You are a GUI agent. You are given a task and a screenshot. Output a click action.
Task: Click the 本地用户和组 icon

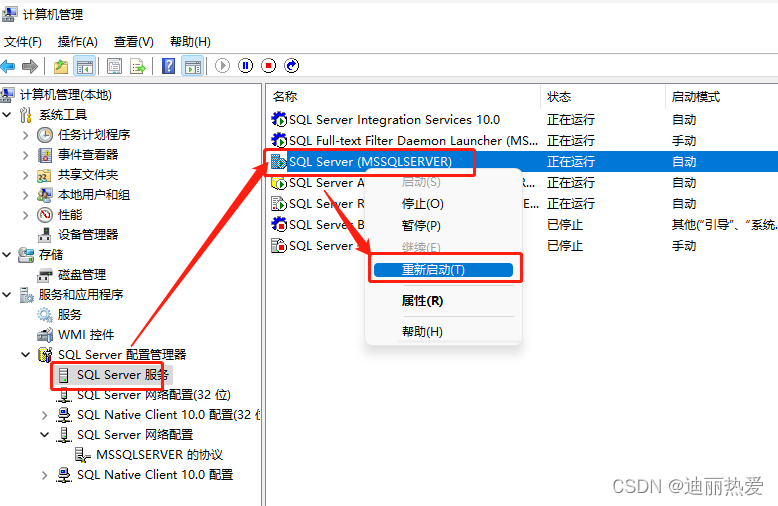[45, 195]
